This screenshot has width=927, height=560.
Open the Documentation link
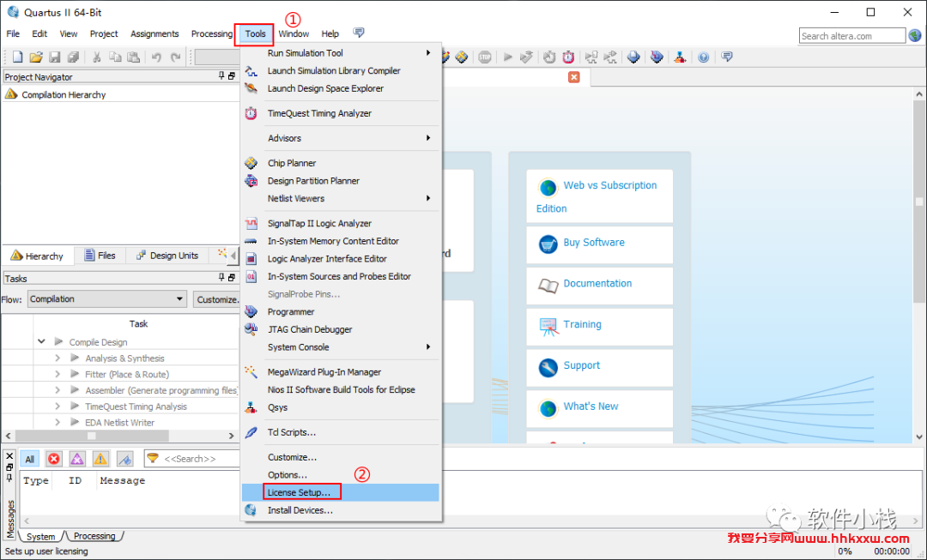coord(599,286)
